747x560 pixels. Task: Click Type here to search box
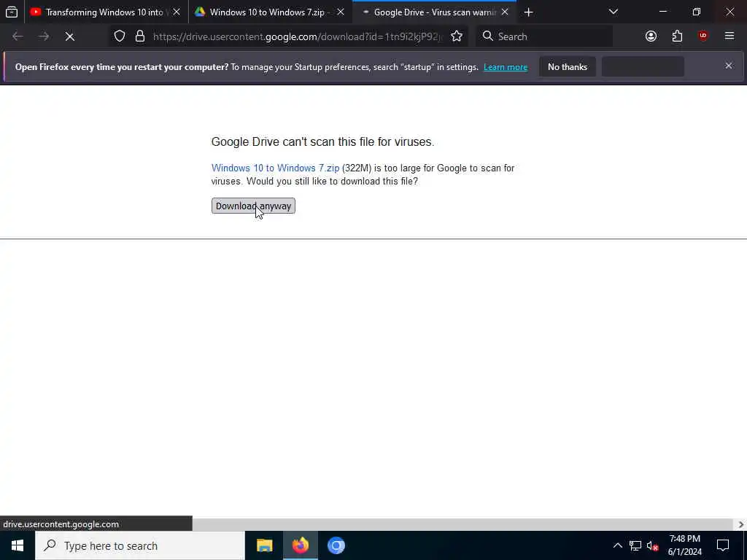coord(140,545)
